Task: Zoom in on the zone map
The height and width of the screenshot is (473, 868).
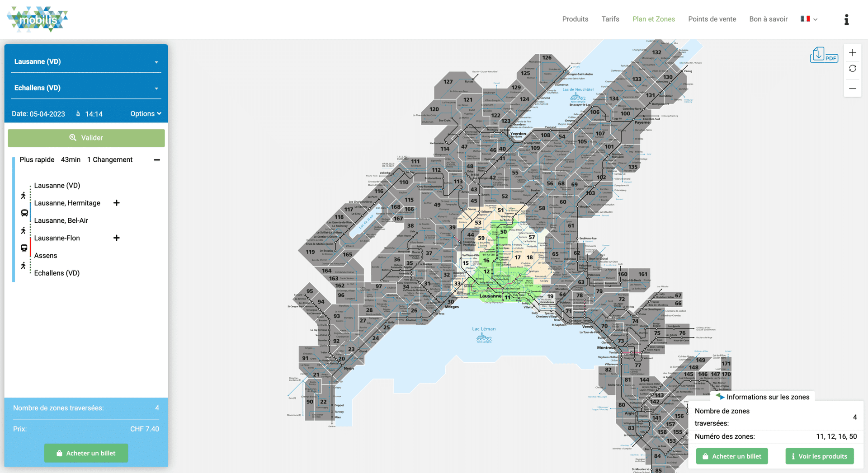Action: pos(852,53)
